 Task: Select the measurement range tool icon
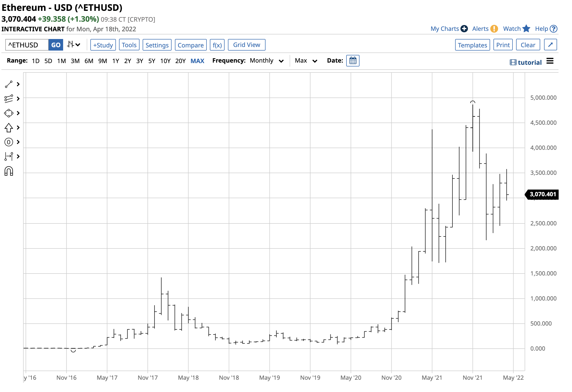click(9, 157)
